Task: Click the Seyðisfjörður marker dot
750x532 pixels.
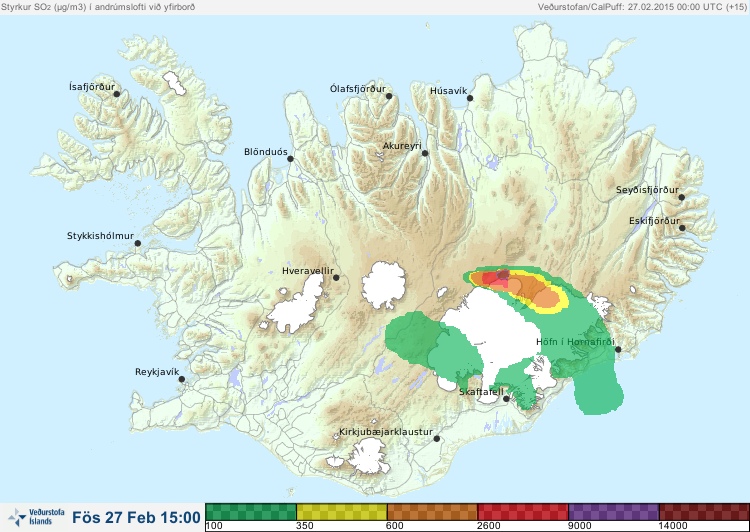Action: point(682,197)
